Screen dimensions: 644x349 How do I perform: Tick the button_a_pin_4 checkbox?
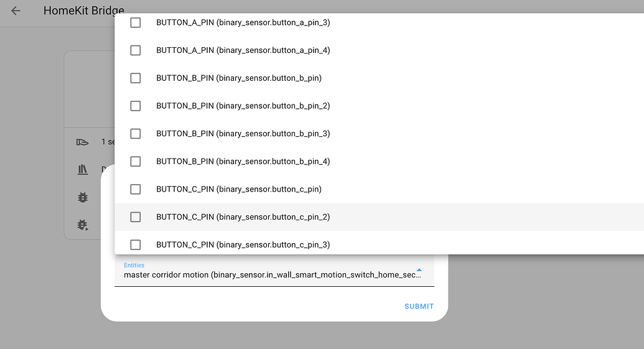pyautogui.click(x=136, y=50)
